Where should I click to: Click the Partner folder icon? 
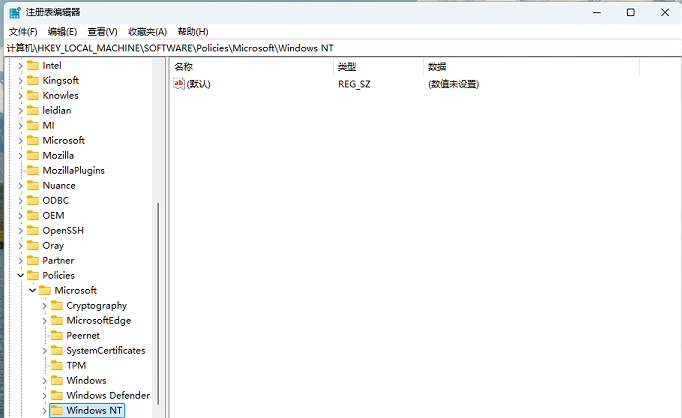(33, 261)
